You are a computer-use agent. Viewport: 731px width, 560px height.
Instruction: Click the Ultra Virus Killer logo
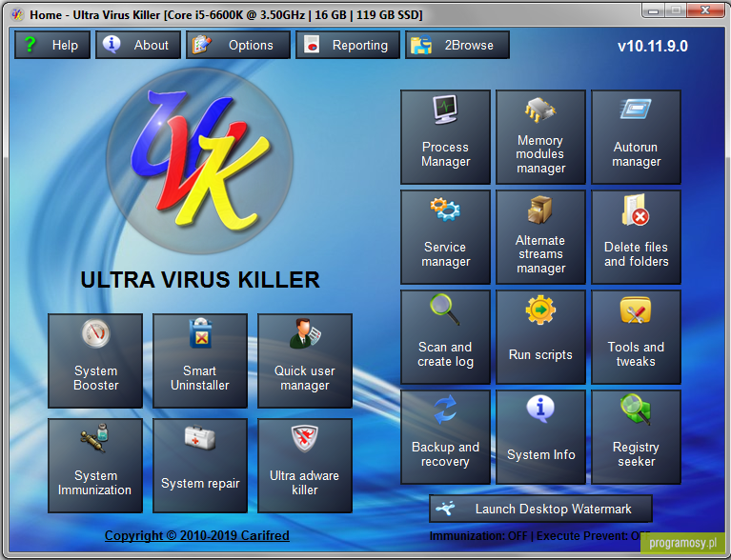[200, 161]
